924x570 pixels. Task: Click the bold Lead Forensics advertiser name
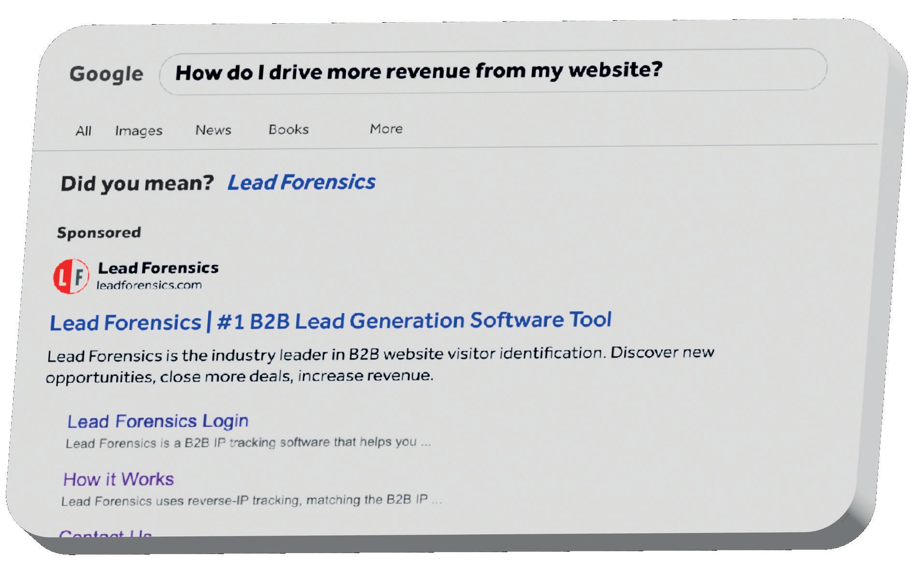tap(159, 268)
